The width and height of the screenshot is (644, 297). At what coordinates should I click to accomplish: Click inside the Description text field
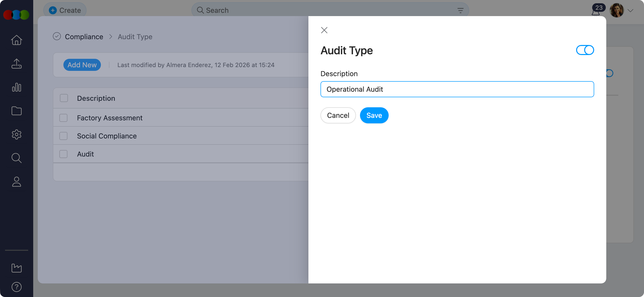click(457, 89)
